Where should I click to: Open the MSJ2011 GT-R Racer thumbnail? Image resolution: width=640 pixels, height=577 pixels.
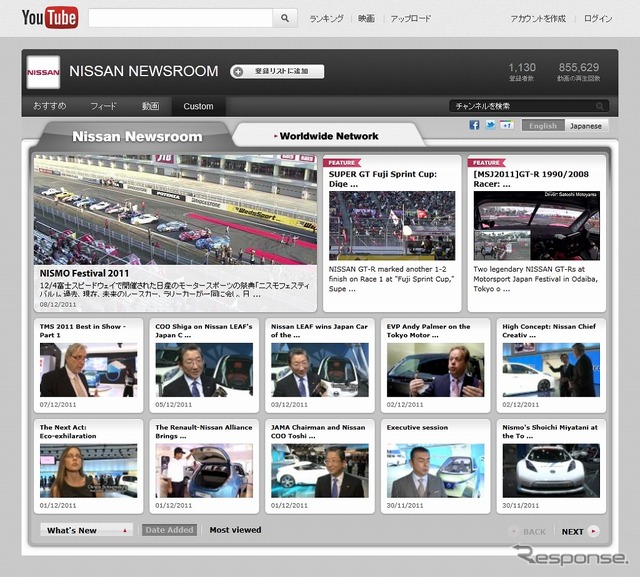click(x=536, y=226)
